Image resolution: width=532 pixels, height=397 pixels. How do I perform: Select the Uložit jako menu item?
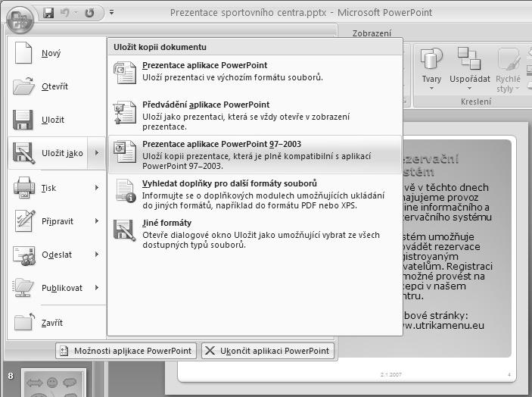point(48,153)
